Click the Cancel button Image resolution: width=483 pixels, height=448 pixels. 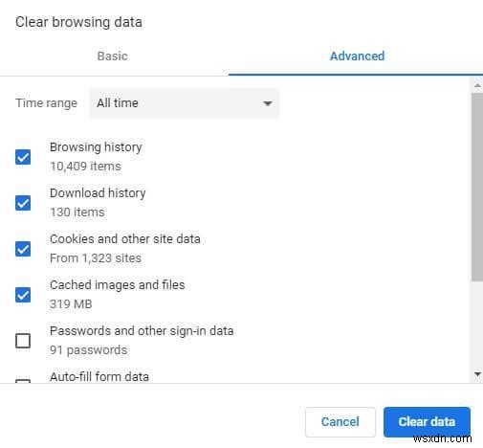tap(340, 422)
